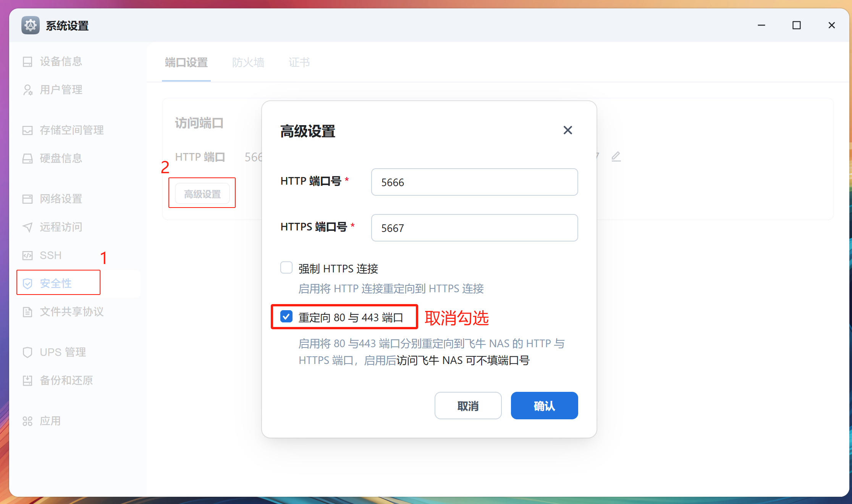Open the 证书 tab
Image resolution: width=852 pixels, height=504 pixels.
coord(299,63)
